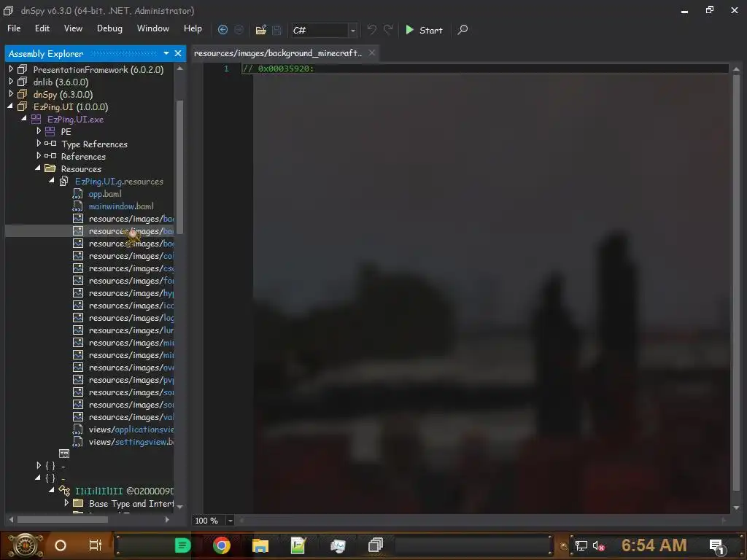Viewport: 747px width, 560px height.
Task: Click the network tray icon
Action: [x=581, y=545]
